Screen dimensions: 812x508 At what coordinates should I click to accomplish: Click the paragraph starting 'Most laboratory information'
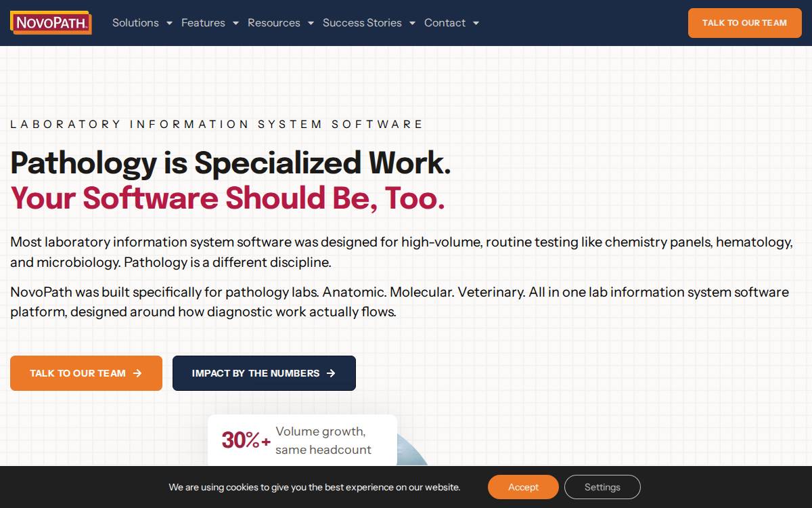coord(401,252)
